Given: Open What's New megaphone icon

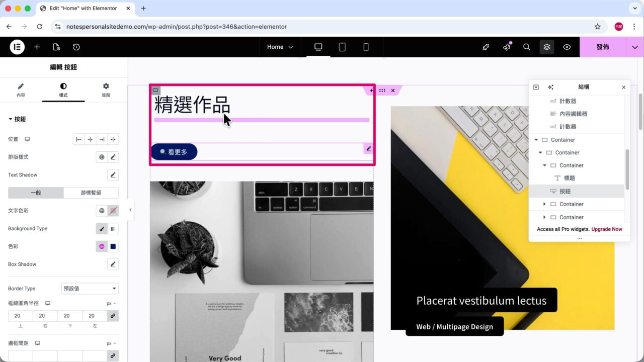Looking at the screenshot, I should pyautogui.click(x=506, y=47).
